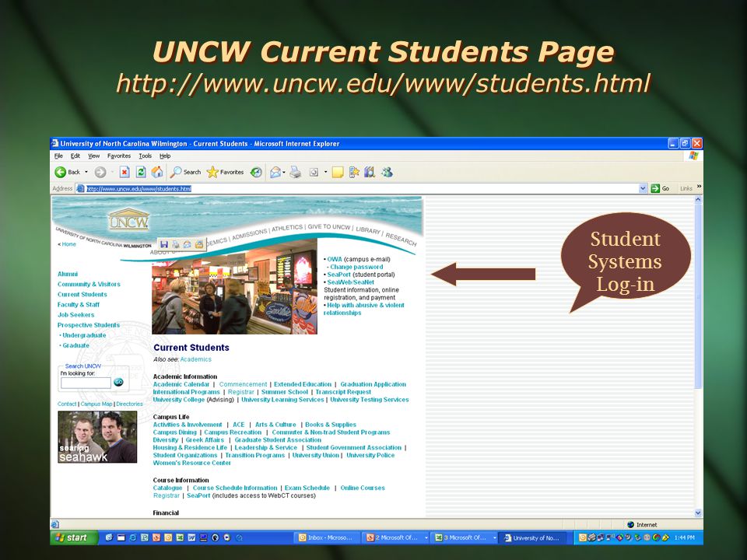Screen dimensions: 747x560
Task: Click the taskbar clock showing 1:44 PM
Action: [685, 537]
